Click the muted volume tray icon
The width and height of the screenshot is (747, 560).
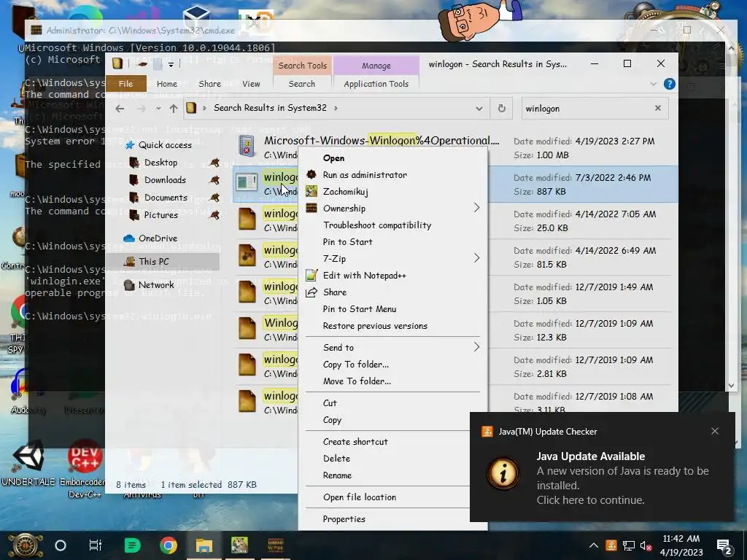646,545
